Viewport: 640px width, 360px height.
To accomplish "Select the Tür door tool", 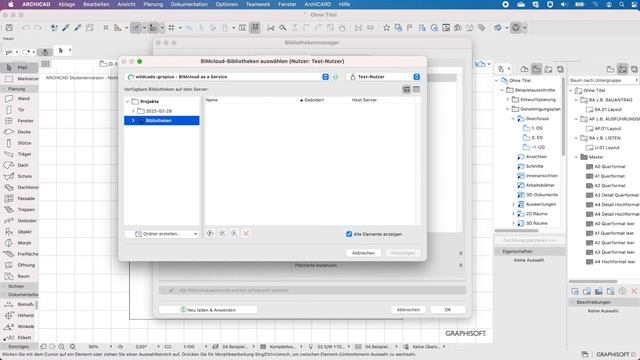I will click(x=19, y=110).
